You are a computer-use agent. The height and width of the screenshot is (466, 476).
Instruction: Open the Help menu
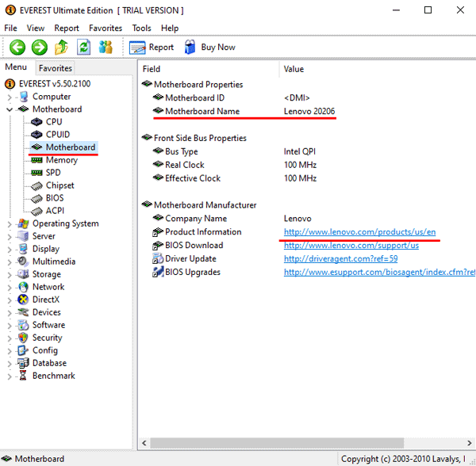tap(170, 29)
